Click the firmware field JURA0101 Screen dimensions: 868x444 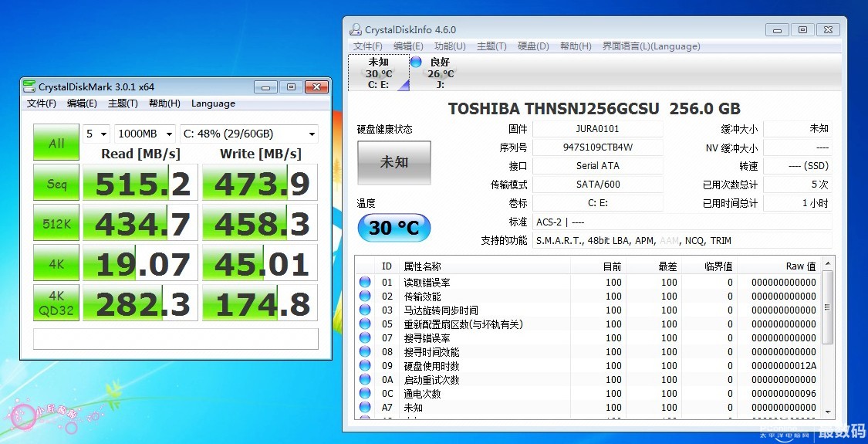[x=597, y=129]
